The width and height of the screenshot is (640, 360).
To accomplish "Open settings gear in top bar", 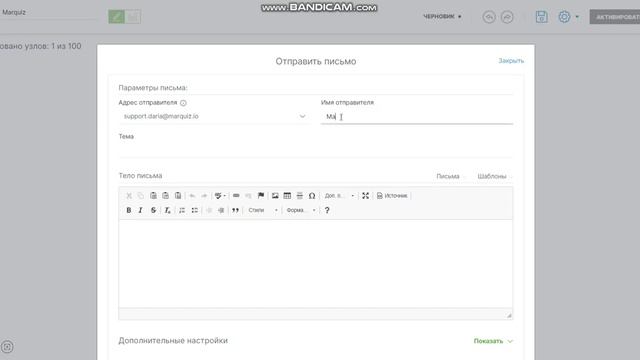I will pos(564,17).
